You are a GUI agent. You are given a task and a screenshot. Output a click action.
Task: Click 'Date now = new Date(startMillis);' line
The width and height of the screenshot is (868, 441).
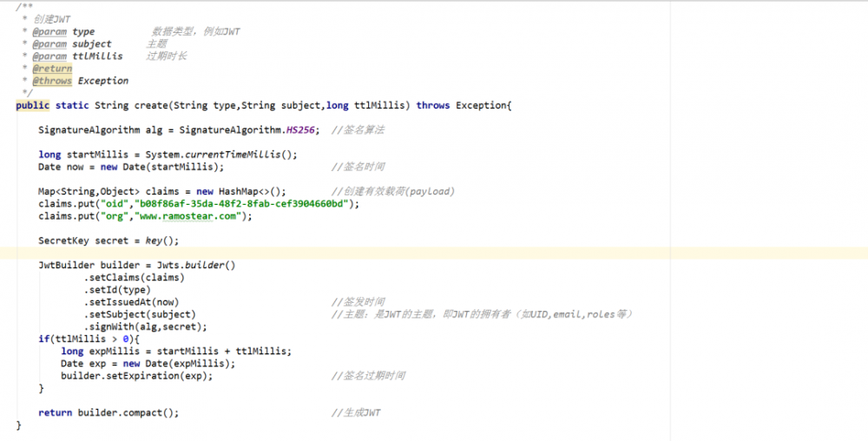click(131, 167)
